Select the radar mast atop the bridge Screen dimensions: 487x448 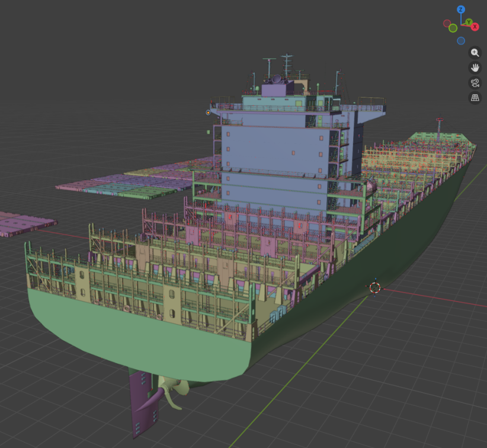287,65
